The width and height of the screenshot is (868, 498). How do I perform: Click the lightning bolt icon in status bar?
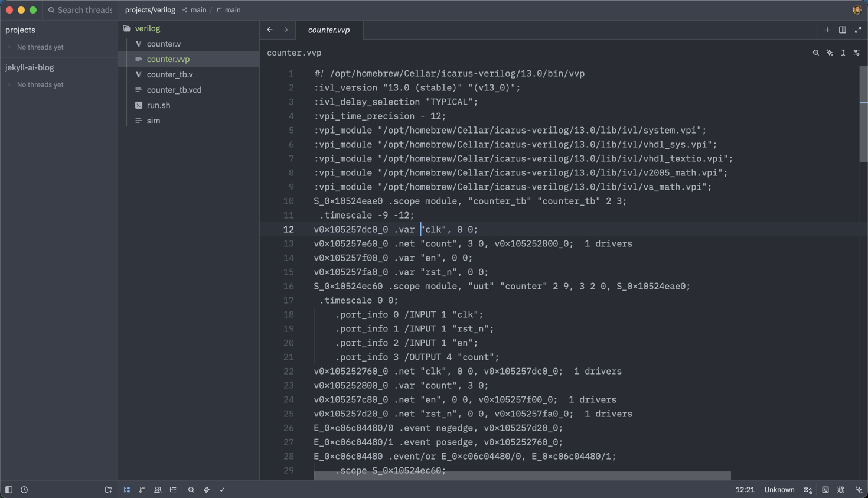tap(207, 490)
